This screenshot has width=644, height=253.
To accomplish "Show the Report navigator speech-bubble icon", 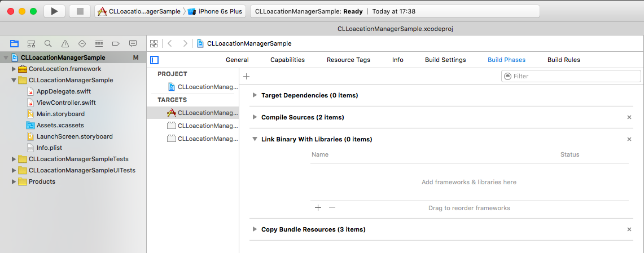I will tap(133, 43).
